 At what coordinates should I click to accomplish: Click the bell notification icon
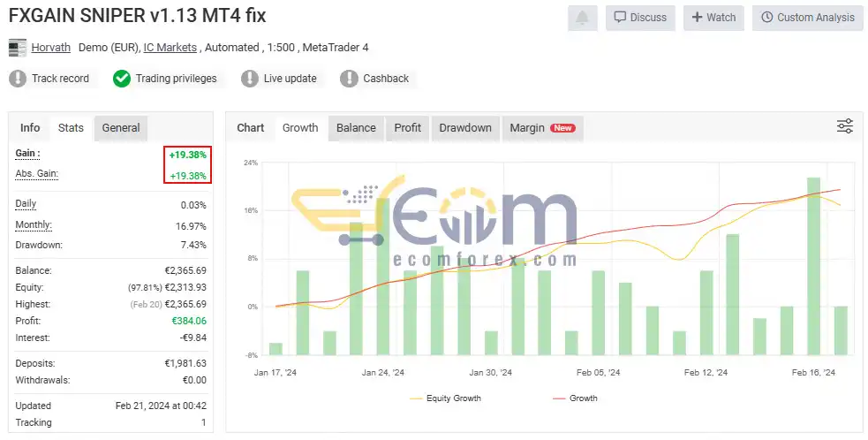pos(583,18)
